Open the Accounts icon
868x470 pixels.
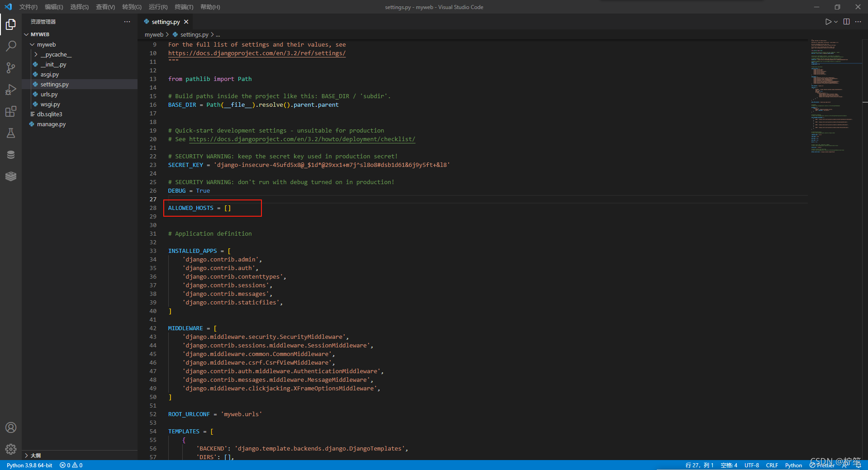point(11,427)
